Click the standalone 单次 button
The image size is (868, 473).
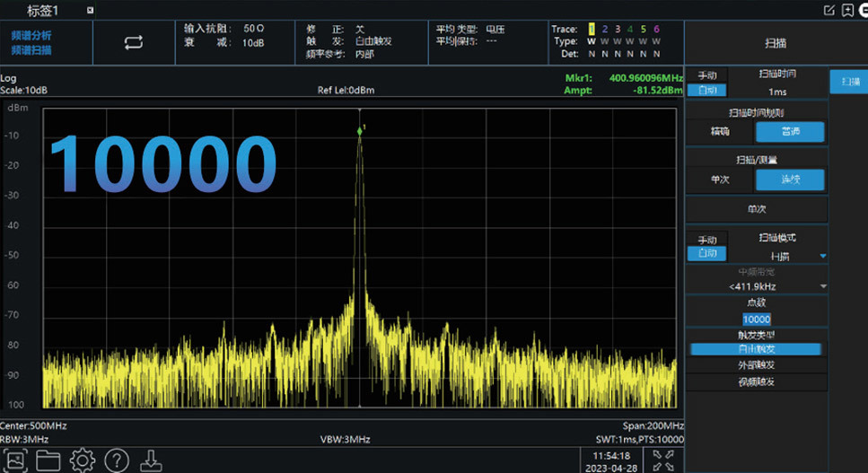[757, 209]
